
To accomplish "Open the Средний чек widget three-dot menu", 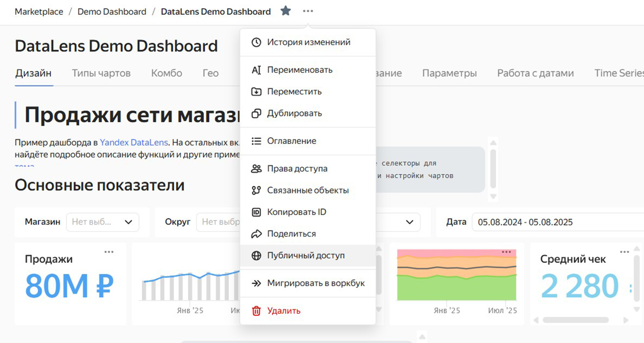I will click(x=624, y=252).
